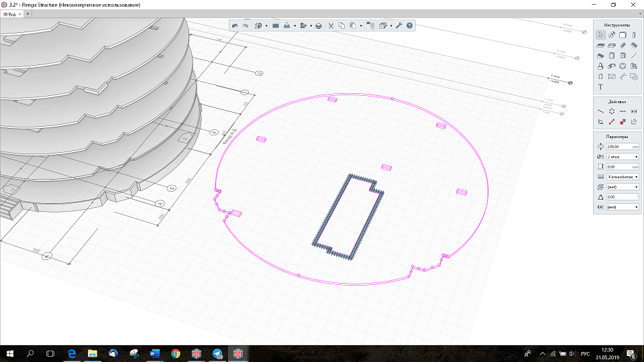Open the material dropdown showing Железобетон
This screenshot has width=644, height=362.
pyautogui.click(x=623, y=177)
